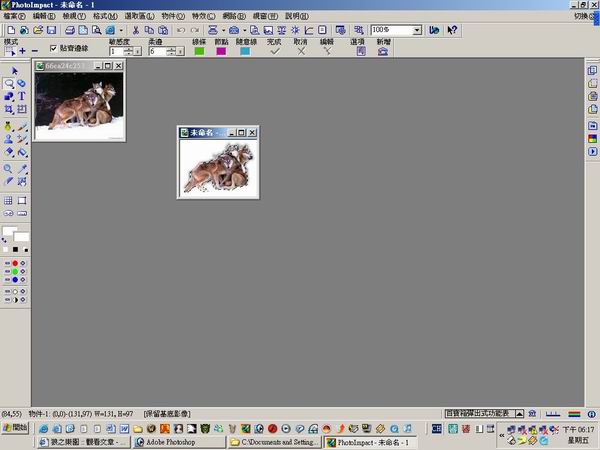Select the Pick arrow tool
This screenshot has height=450, width=600.
[x=15, y=71]
